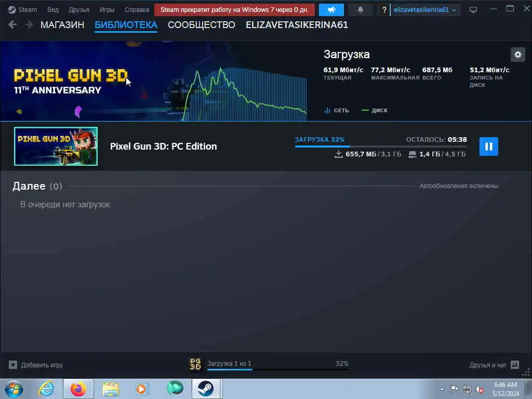532x399 pixels.
Task: Click the muted volume tray icon
Action: [480, 389]
